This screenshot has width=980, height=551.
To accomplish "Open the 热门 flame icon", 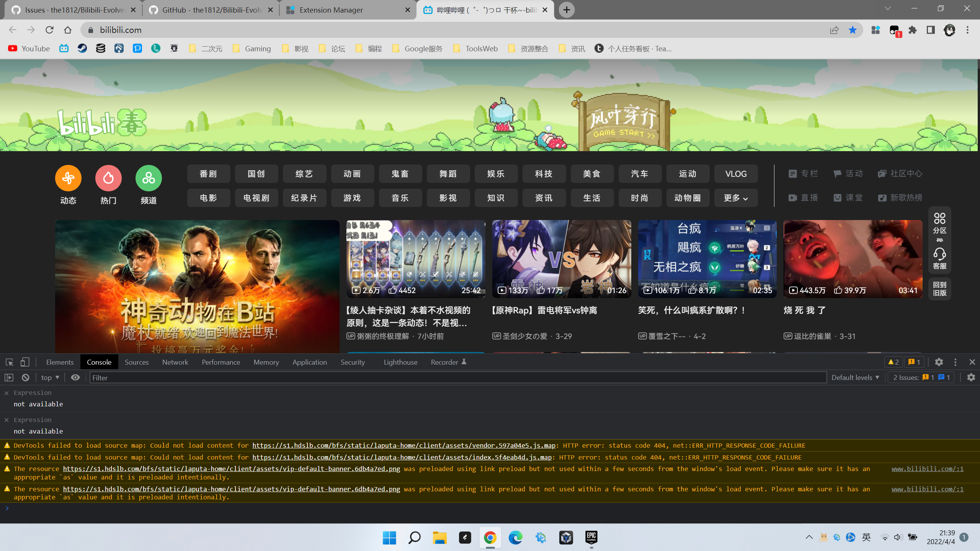I will (108, 178).
